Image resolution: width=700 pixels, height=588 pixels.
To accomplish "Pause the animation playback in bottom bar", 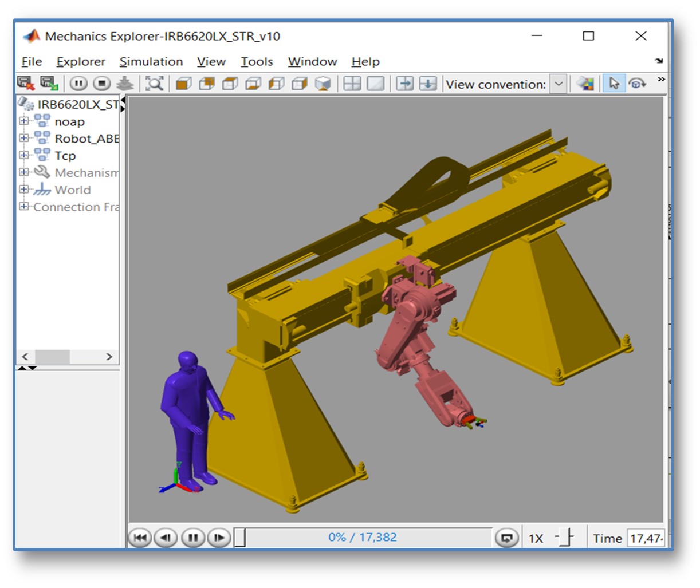I will pyautogui.click(x=193, y=538).
